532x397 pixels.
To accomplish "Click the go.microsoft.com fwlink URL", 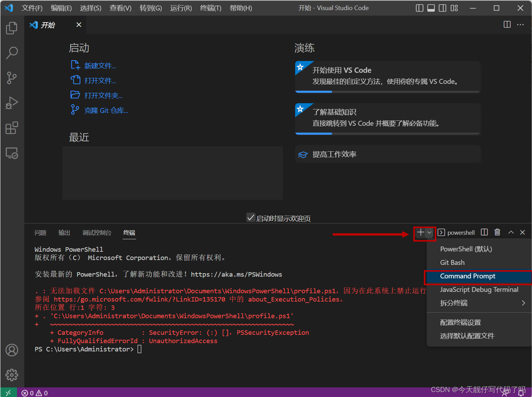I will [x=139, y=299].
